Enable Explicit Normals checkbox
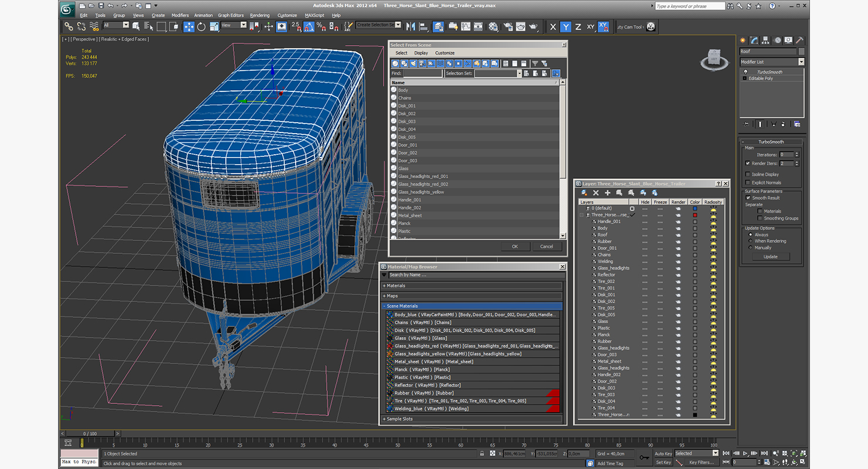Image resolution: width=868 pixels, height=469 pixels. (748, 182)
